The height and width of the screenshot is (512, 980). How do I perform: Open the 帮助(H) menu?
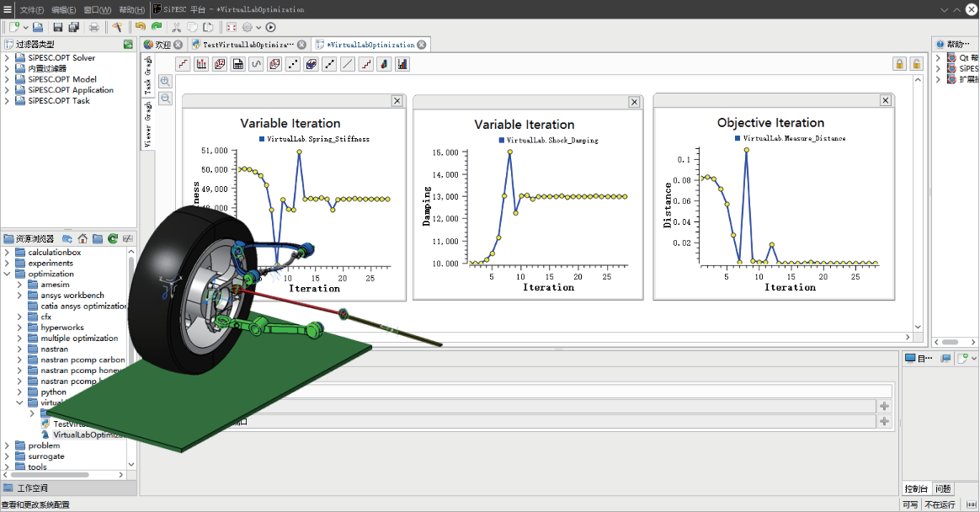tap(131, 9)
